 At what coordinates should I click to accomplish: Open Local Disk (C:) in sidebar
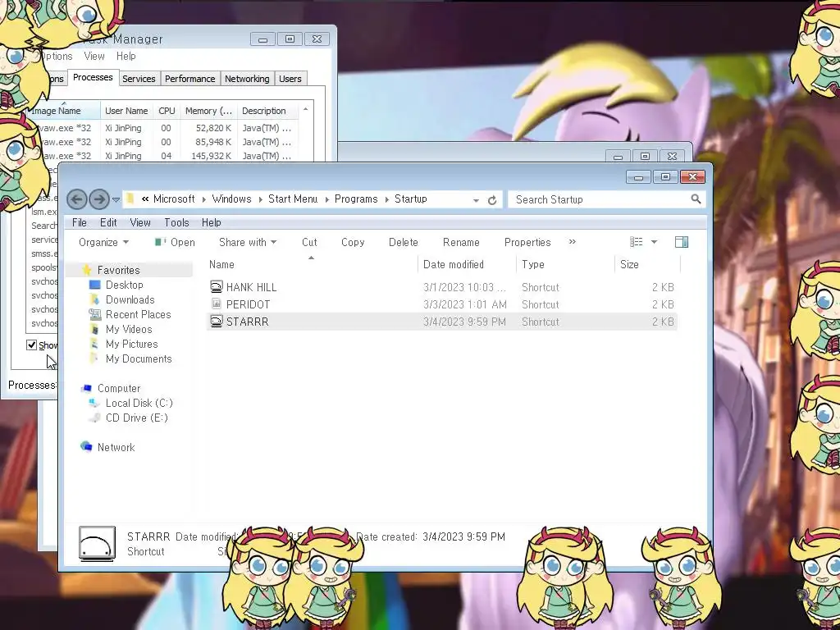(139, 403)
